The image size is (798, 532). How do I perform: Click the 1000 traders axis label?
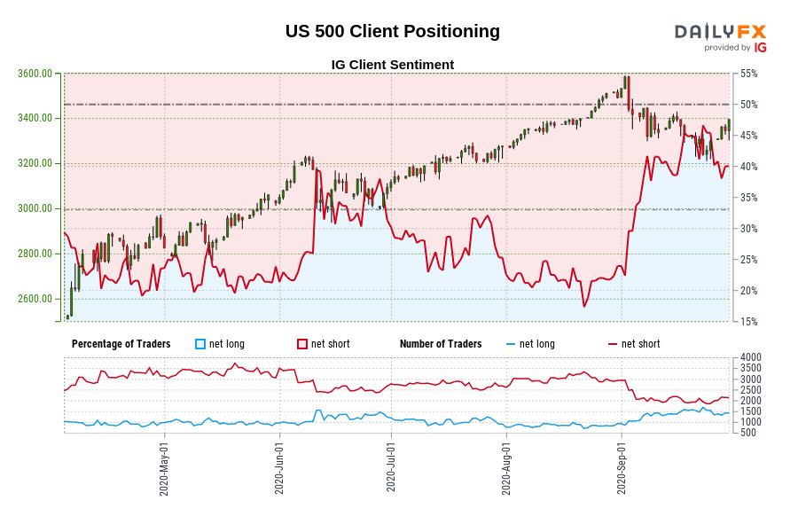coord(751,422)
